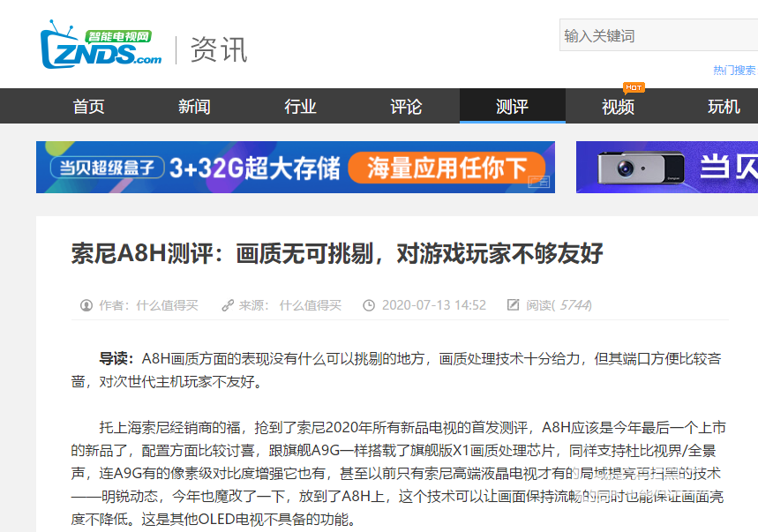Open the 首页 nav item
Screen dimensions: 758x532
[x=88, y=106]
